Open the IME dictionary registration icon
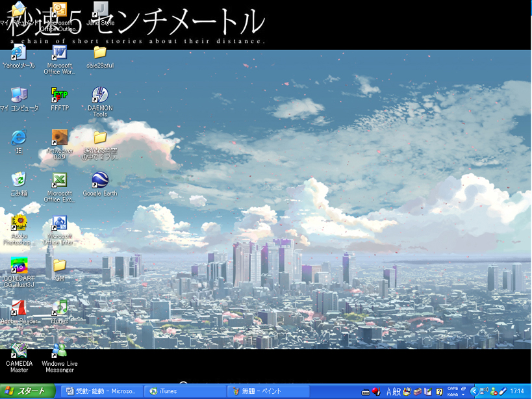 pyautogui.click(x=428, y=392)
